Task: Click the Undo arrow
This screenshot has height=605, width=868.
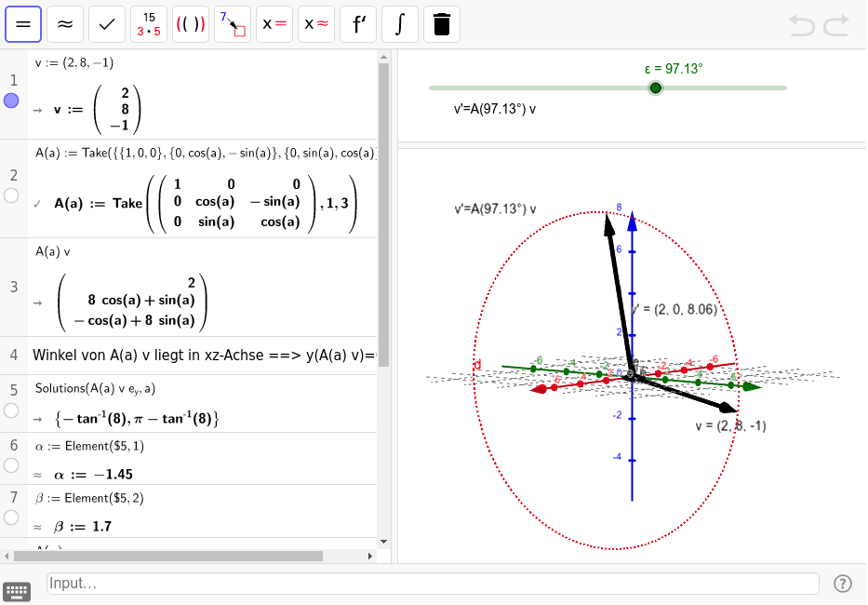Action: click(x=802, y=25)
